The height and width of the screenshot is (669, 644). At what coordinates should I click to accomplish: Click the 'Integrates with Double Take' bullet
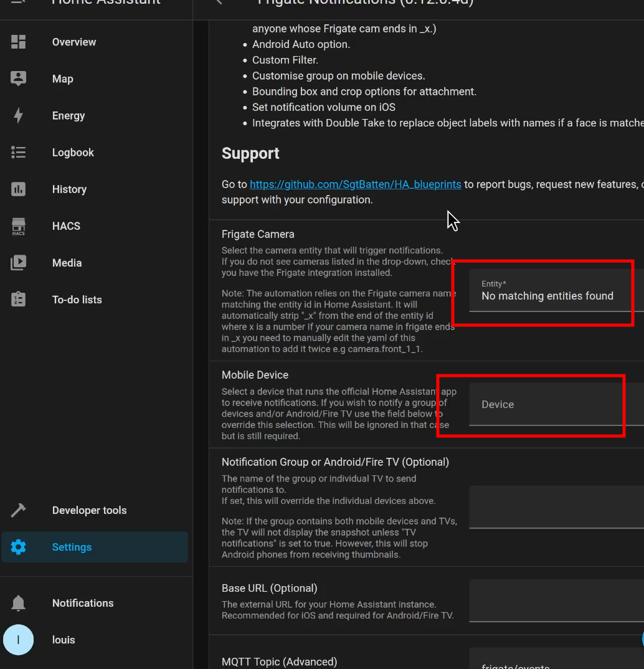(448, 123)
